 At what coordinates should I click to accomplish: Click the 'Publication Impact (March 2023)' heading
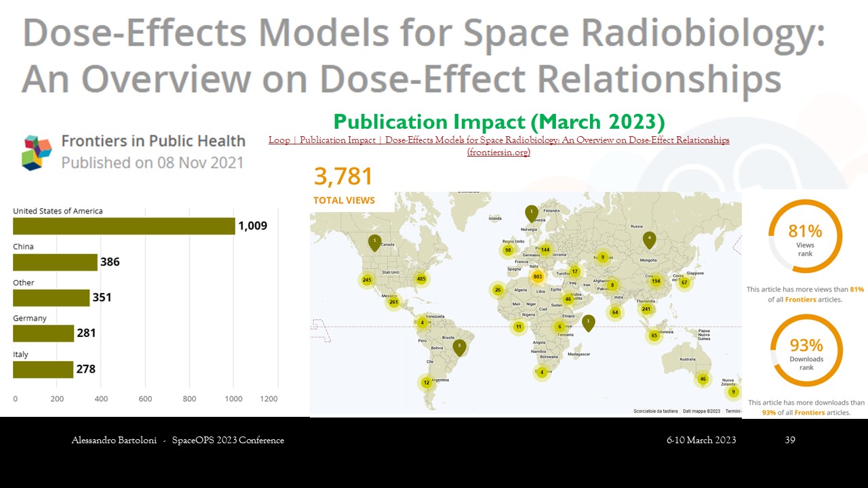click(x=499, y=122)
